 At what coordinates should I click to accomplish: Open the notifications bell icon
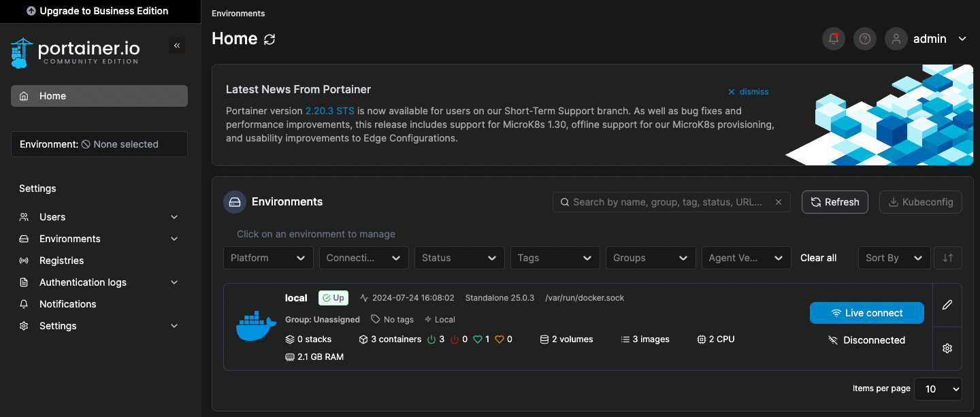point(834,39)
